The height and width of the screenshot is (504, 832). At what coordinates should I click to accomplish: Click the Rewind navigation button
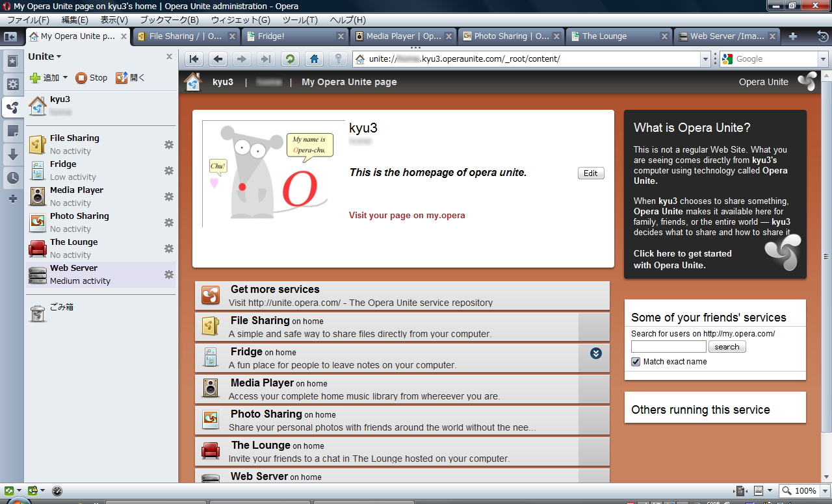pos(194,59)
